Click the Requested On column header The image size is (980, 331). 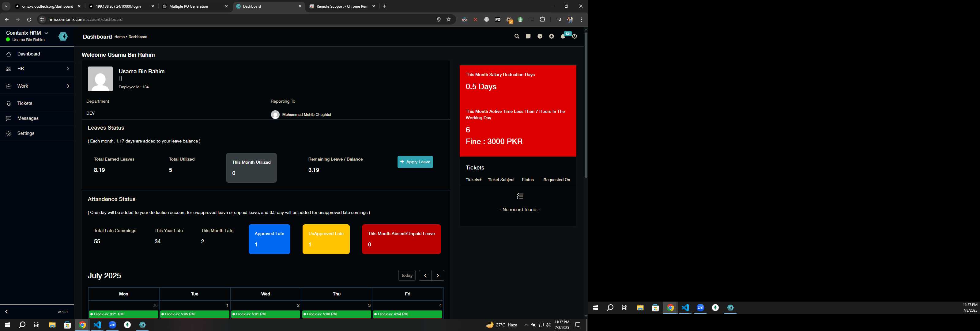[x=556, y=180]
